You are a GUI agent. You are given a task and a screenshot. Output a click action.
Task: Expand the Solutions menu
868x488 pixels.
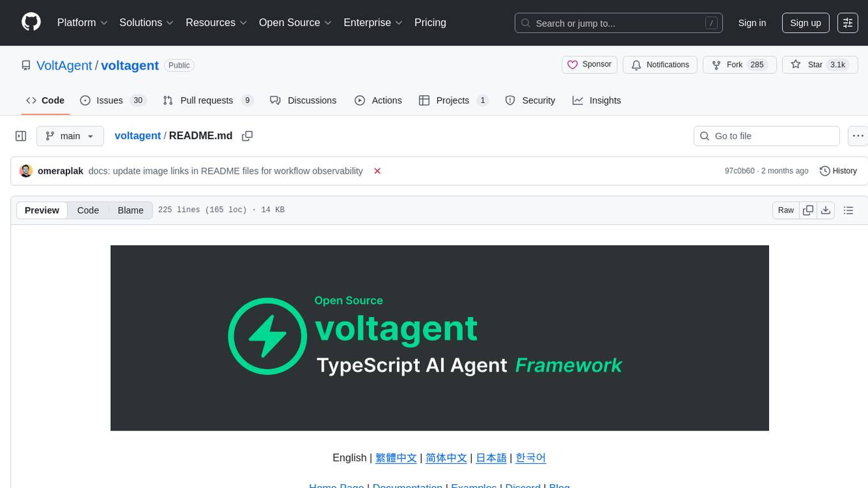pyautogui.click(x=146, y=22)
